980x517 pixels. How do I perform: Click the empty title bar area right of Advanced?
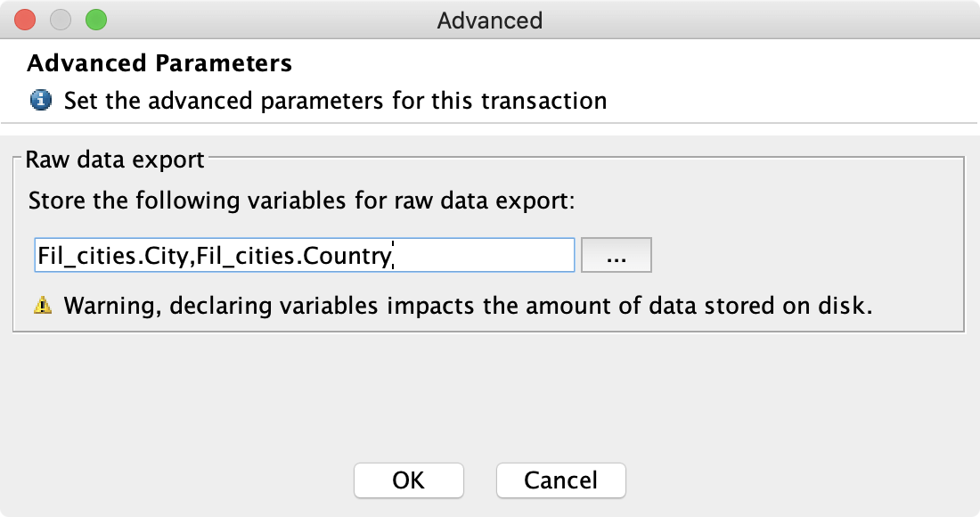[750, 20]
